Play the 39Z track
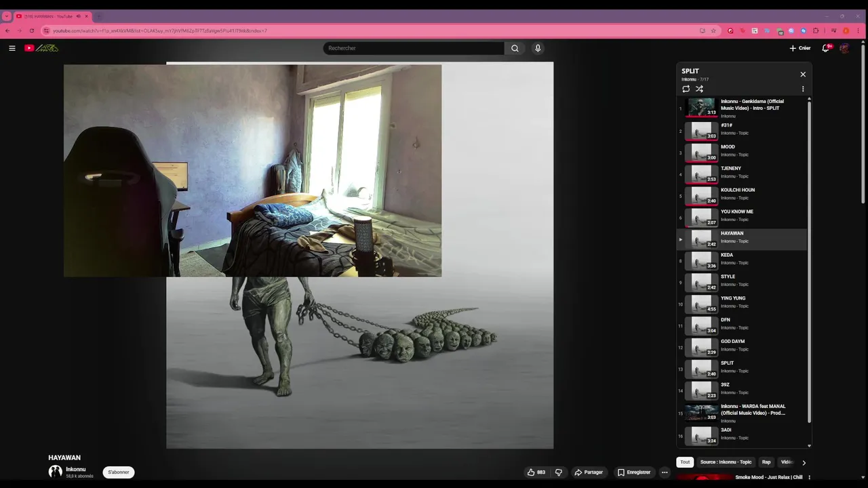The image size is (868, 488). 742,390
